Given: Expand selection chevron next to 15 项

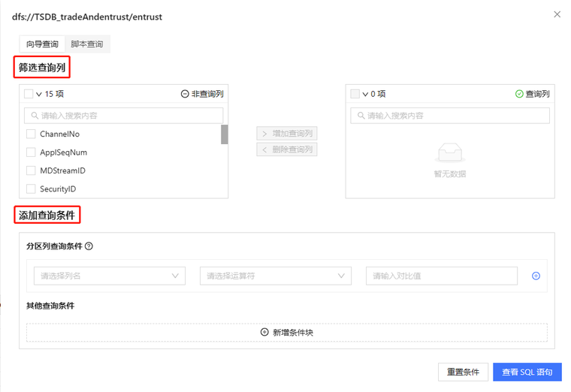Looking at the screenshot, I should (x=38, y=95).
